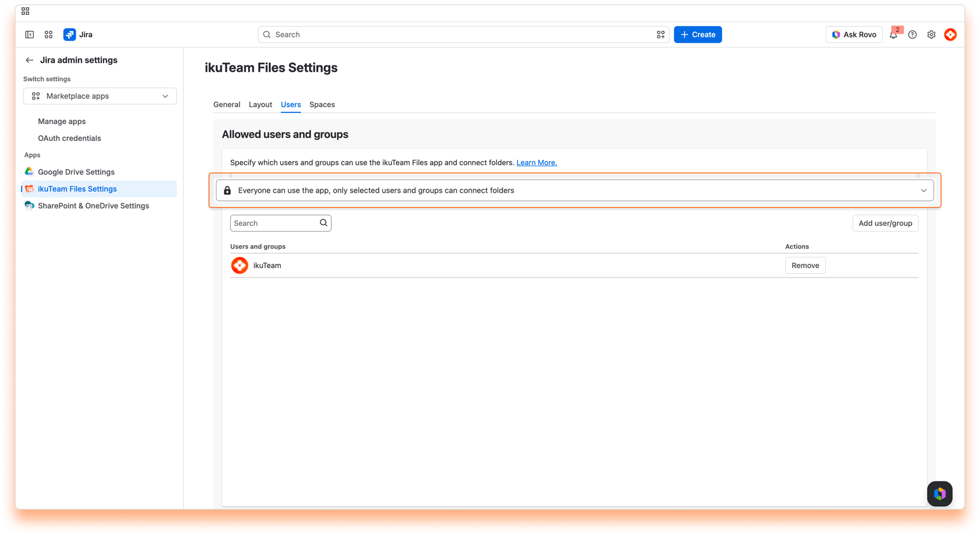980x535 pixels.
Task: Open the access permission dropdown
Action: tap(574, 190)
